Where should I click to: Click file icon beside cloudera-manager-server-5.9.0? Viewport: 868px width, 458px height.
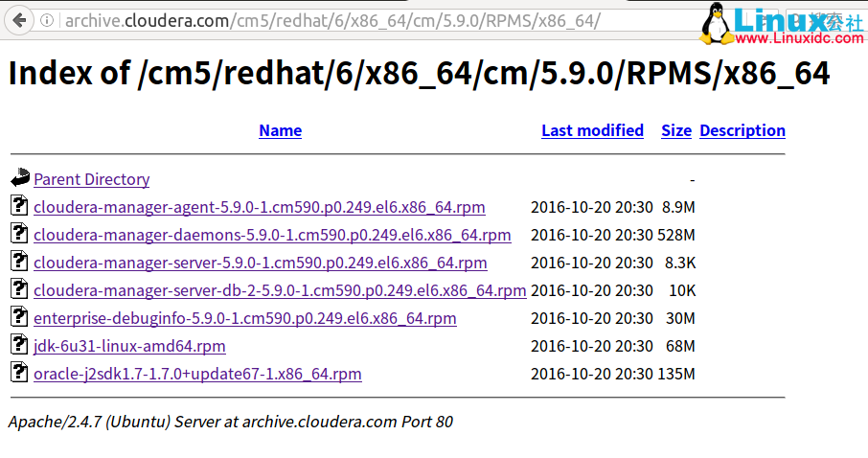[19, 261]
